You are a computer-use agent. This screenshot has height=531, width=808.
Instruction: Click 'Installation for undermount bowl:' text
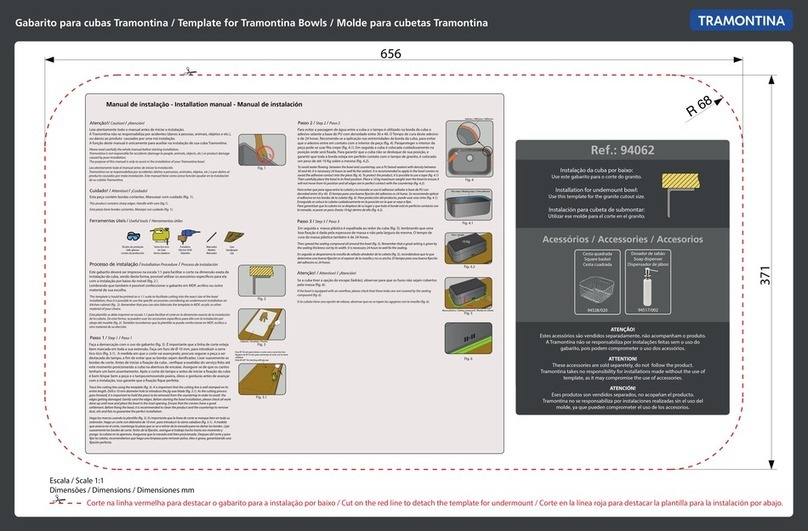click(596, 190)
